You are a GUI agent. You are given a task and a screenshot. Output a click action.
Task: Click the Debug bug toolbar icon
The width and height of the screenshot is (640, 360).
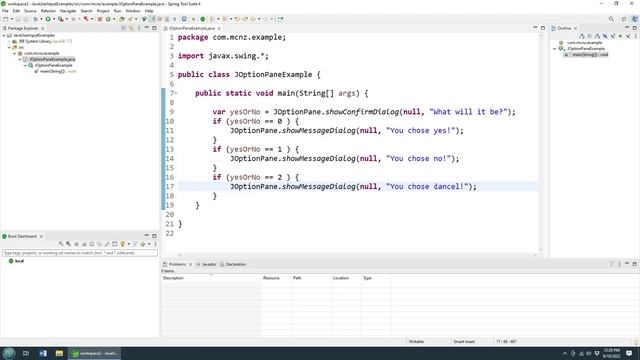[x=35, y=19]
